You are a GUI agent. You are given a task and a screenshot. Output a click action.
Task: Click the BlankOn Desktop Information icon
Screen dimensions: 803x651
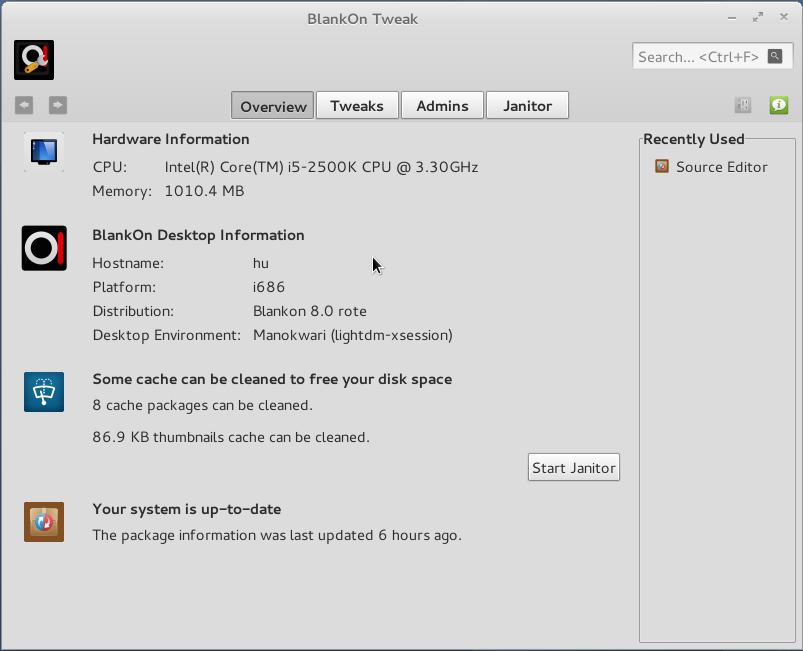coord(43,248)
